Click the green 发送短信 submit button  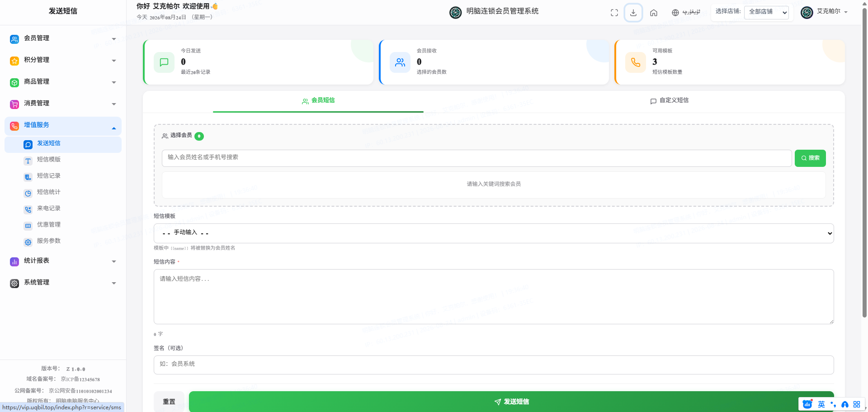pos(511,402)
